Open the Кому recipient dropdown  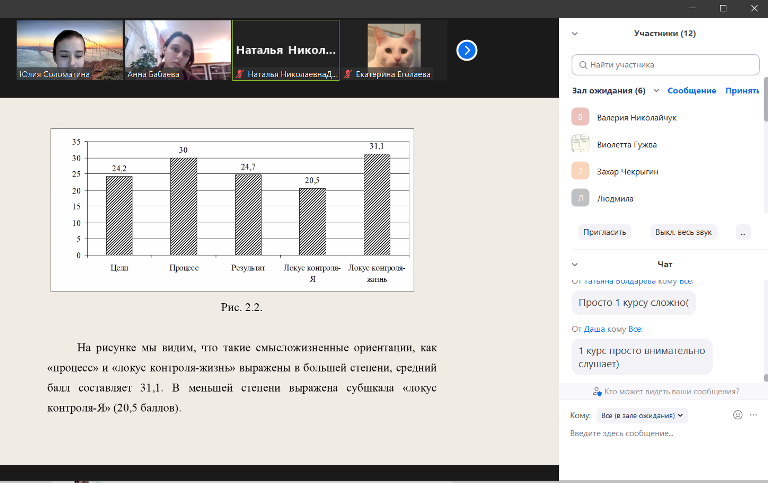(641, 414)
